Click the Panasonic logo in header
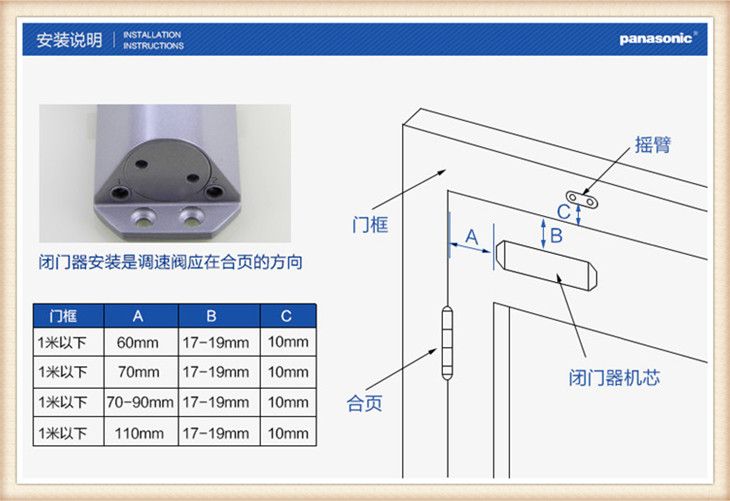 (657, 40)
